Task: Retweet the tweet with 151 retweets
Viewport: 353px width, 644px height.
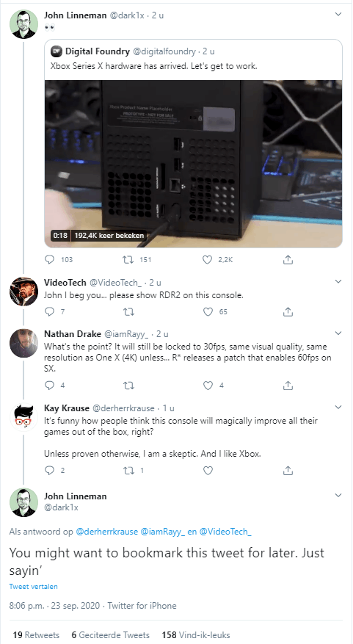Action: coord(128,259)
